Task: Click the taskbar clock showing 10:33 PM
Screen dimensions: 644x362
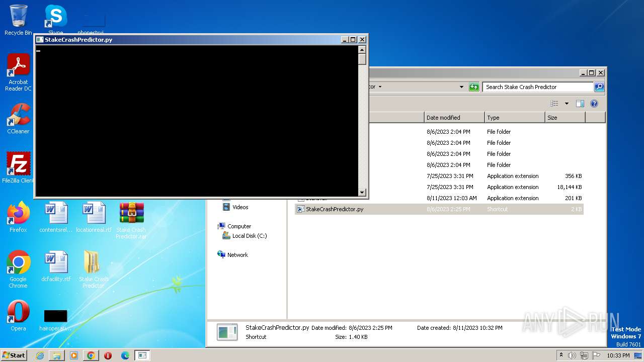Action: [x=618, y=355]
